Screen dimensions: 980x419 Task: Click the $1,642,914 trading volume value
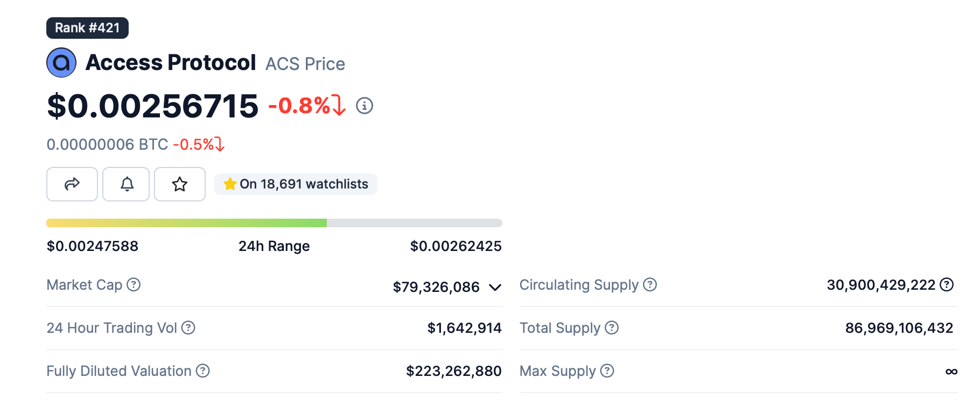click(x=464, y=328)
